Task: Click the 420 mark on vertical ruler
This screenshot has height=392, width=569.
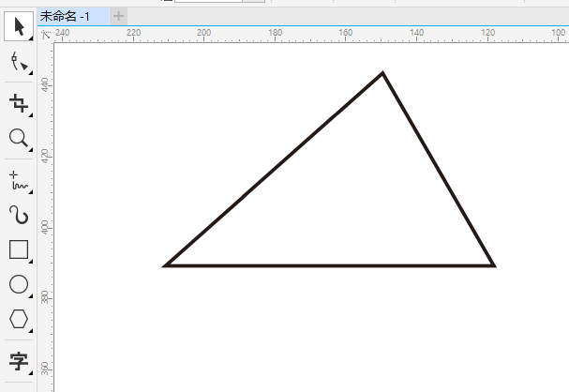Action: pos(45,156)
